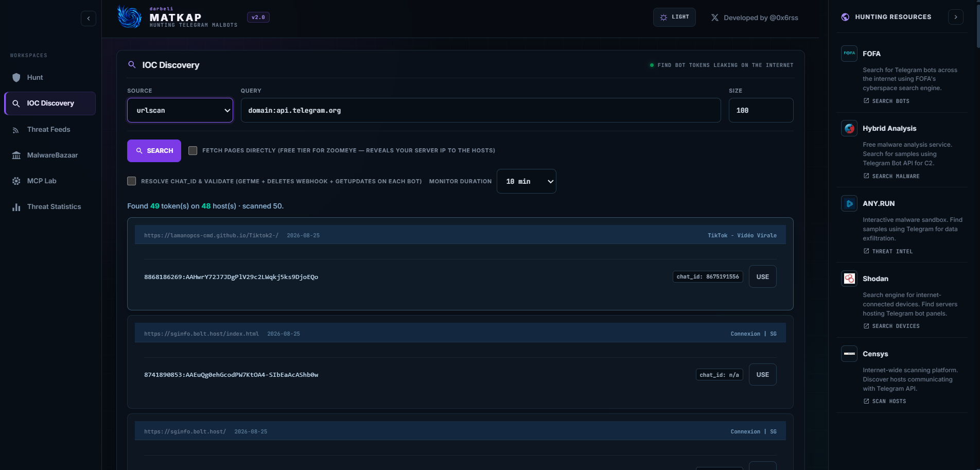The image size is (980, 470).
Task: Click the purple SEARCH button
Action: pos(154,151)
